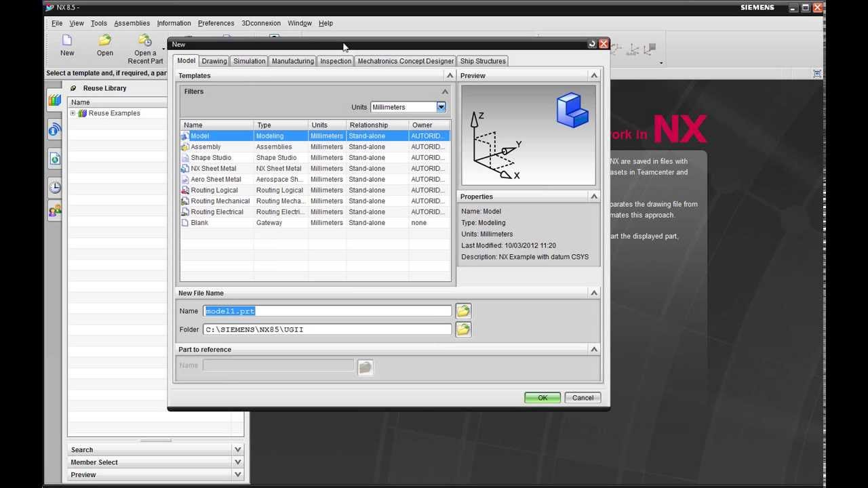Screen dimensions: 868x488
Task: Click Open a Recent Part icon
Action: click(x=145, y=41)
